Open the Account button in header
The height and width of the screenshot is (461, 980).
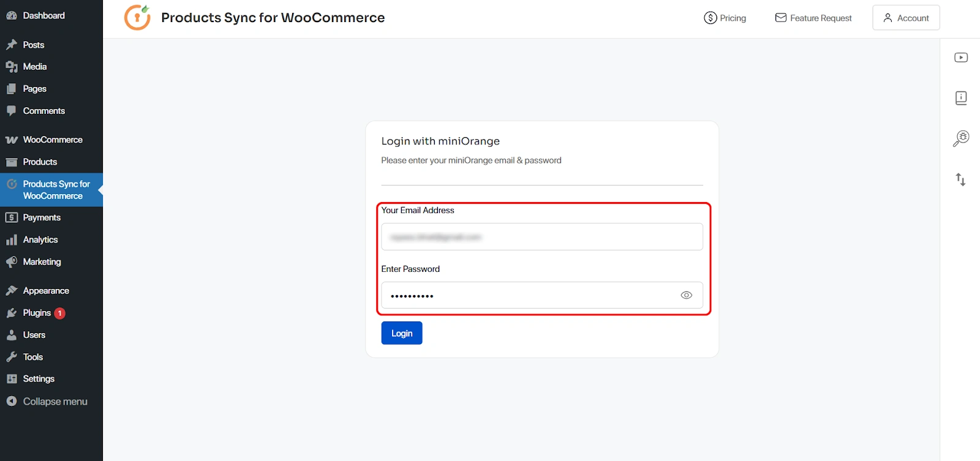point(906,18)
